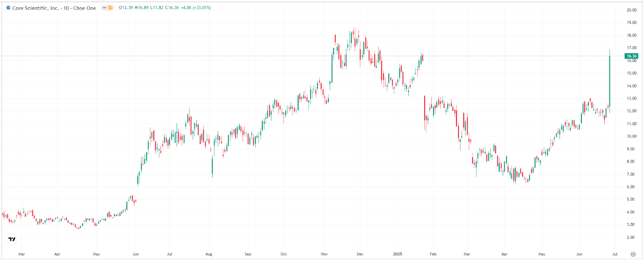
Task: Expand the symbol legend for Core Scientific
Action: [36, 8]
